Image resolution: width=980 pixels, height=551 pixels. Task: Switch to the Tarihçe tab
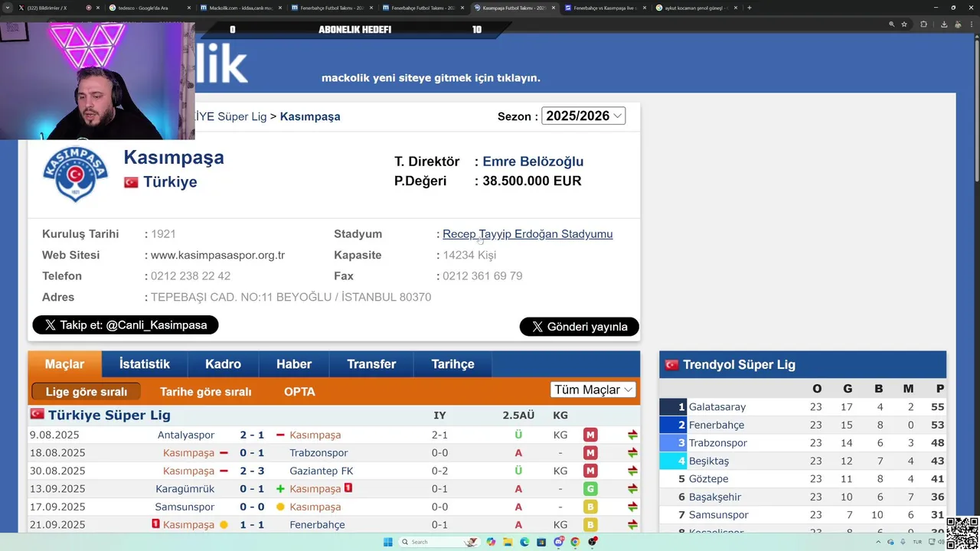pos(452,364)
